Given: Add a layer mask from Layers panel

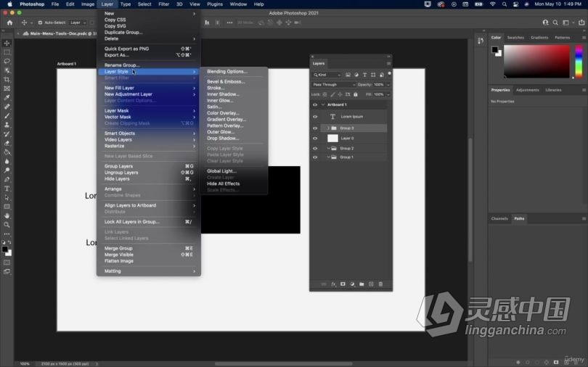Looking at the screenshot, I should coord(343,284).
